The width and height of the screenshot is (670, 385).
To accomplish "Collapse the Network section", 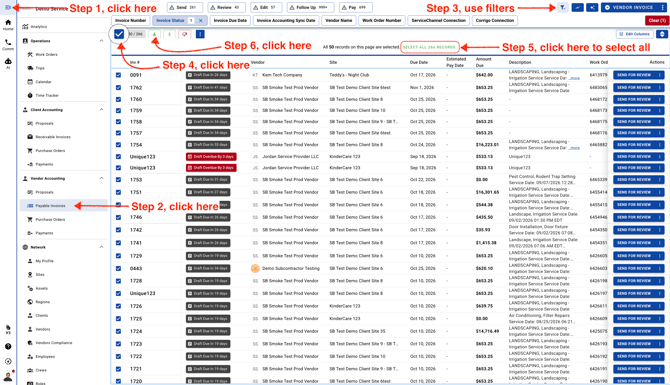I will [x=101, y=247].
